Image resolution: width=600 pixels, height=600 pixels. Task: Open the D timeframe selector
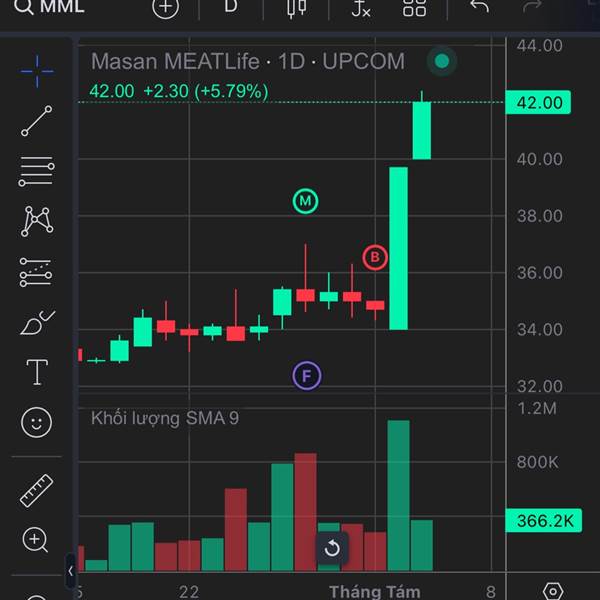231,6
